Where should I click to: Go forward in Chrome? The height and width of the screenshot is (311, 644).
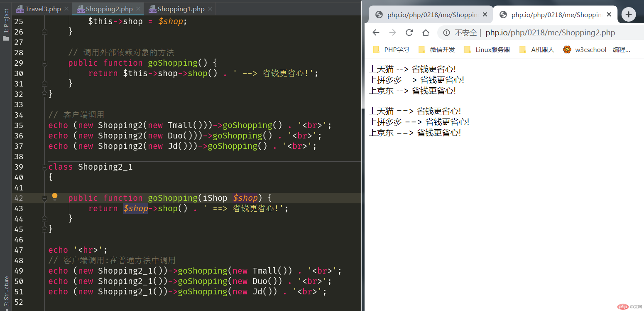pyautogui.click(x=392, y=32)
